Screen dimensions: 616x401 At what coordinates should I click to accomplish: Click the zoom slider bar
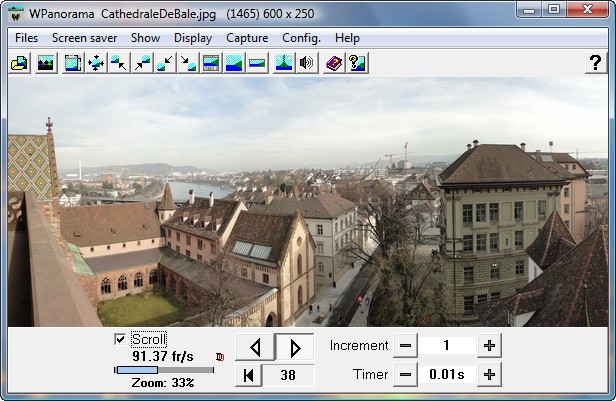[x=164, y=370]
